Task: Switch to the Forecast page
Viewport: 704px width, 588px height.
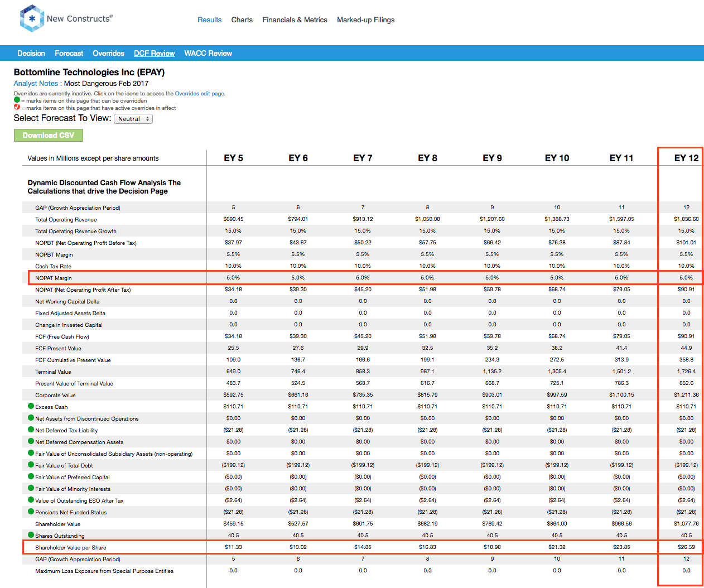Action: click(x=69, y=53)
